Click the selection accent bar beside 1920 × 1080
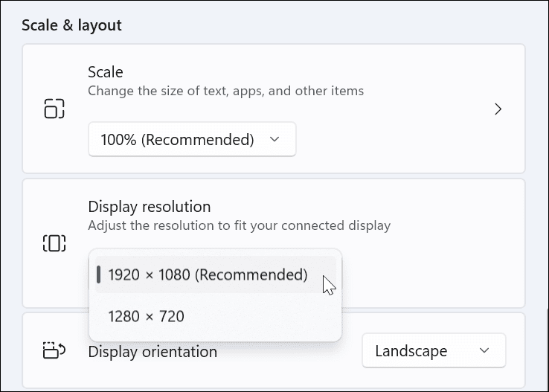This screenshot has width=549, height=392. click(99, 274)
